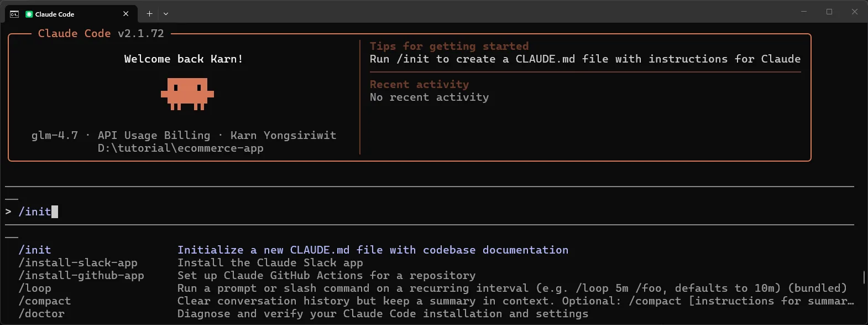The width and height of the screenshot is (868, 325).
Task: Click the Claude pixel-art mascot
Action: [187, 94]
